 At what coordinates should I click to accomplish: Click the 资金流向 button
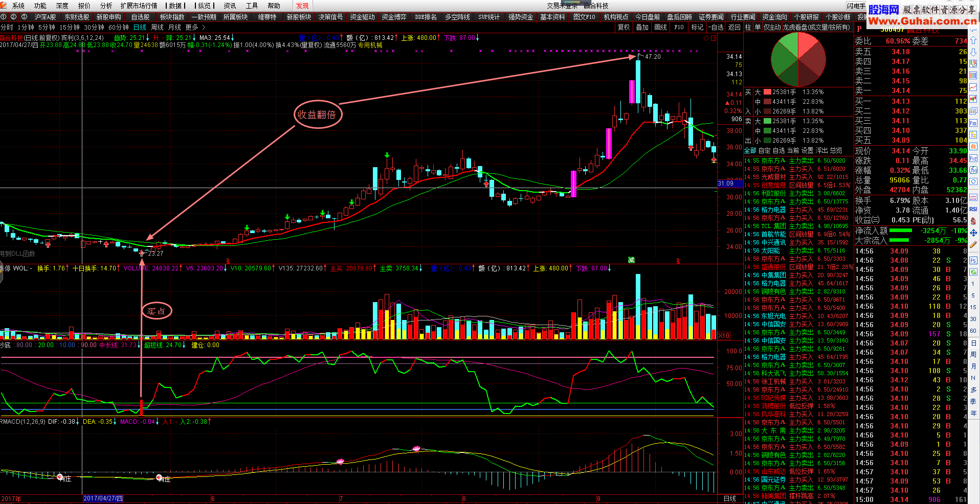(x=774, y=17)
